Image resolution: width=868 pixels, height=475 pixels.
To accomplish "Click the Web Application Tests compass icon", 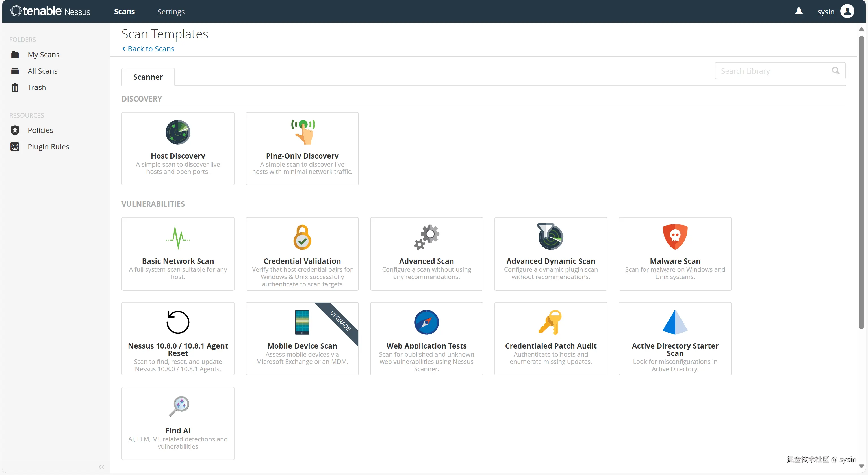I will (426, 322).
